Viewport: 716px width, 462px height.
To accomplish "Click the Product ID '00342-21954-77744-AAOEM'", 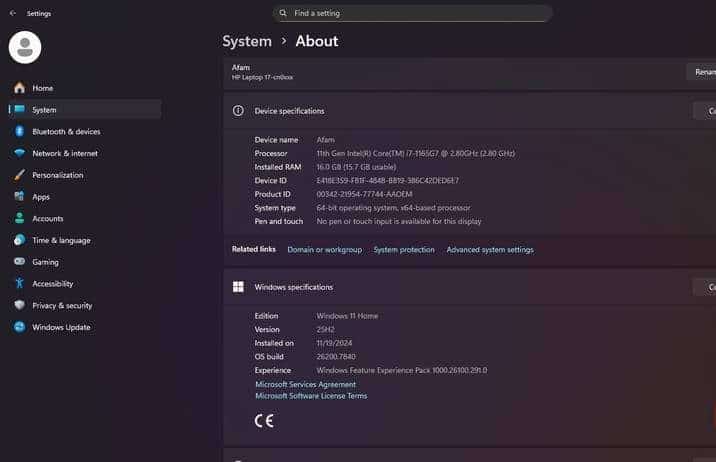I will pyautogui.click(x=364, y=194).
